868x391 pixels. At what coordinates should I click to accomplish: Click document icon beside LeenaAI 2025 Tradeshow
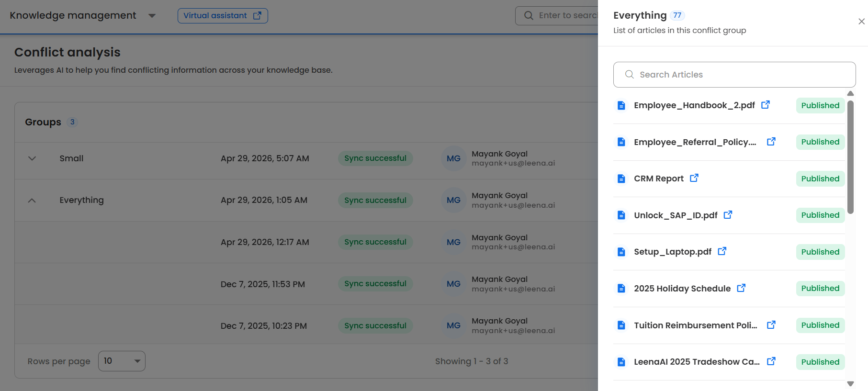click(x=621, y=362)
